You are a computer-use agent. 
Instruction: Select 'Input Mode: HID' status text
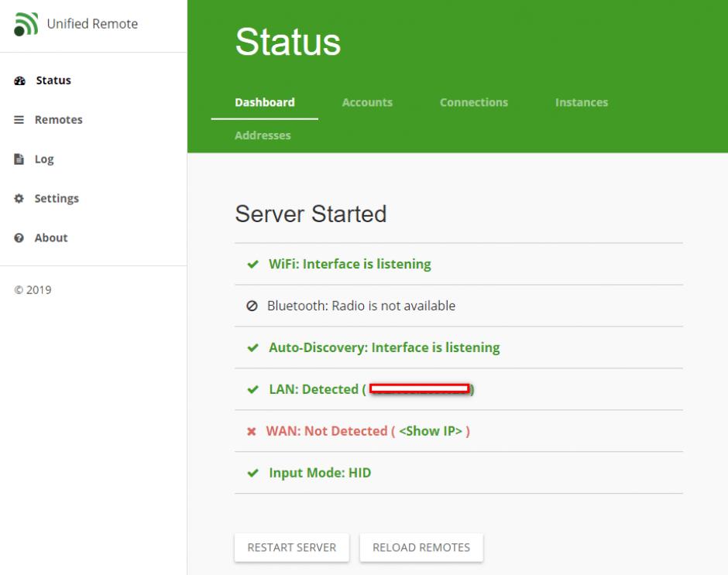(x=321, y=473)
